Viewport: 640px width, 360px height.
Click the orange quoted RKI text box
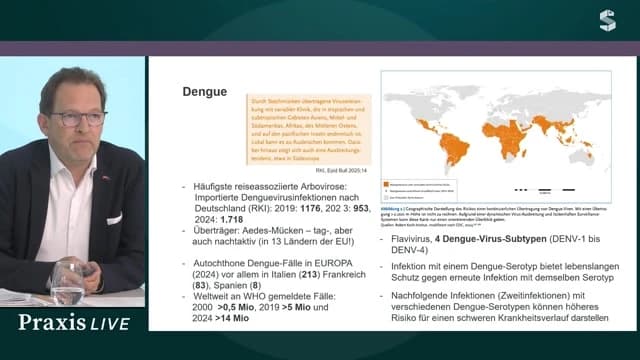coord(309,129)
